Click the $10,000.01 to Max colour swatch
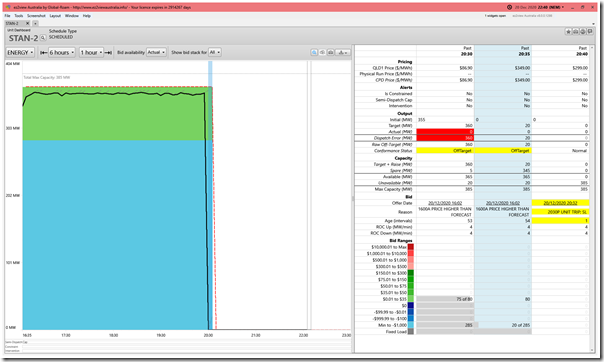Screen dimensions: 604x362 (411, 247)
